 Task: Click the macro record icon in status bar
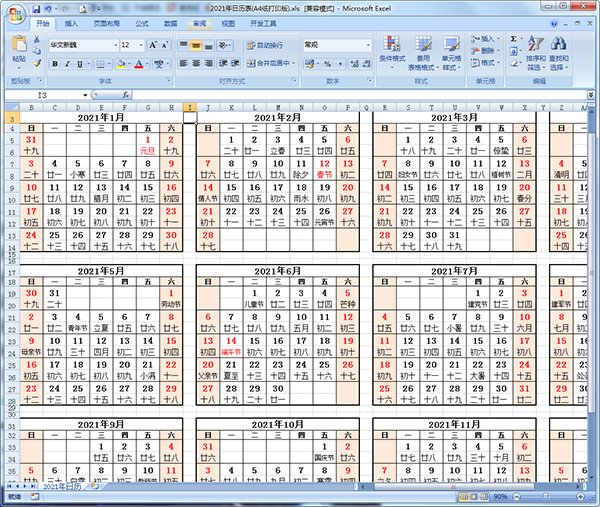[35, 497]
